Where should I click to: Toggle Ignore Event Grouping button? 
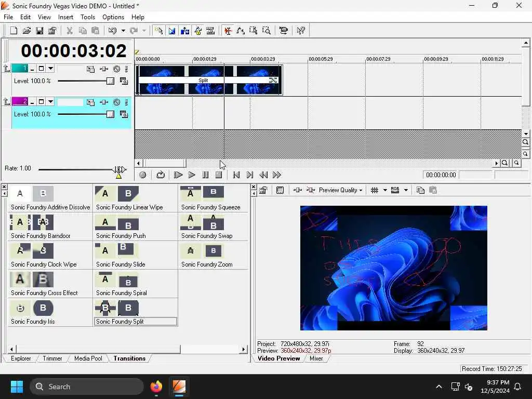coord(210,31)
